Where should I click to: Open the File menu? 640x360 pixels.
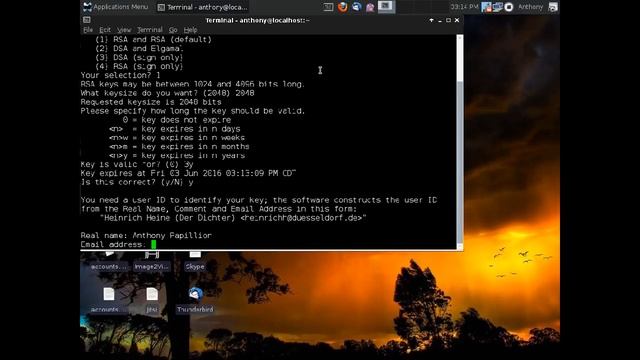pyautogui.click(x=88, y=30)
